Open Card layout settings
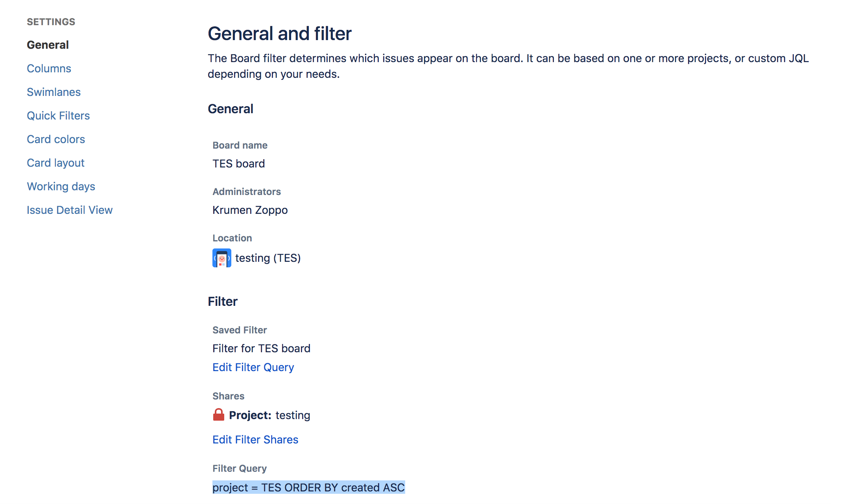 point(55,162)
